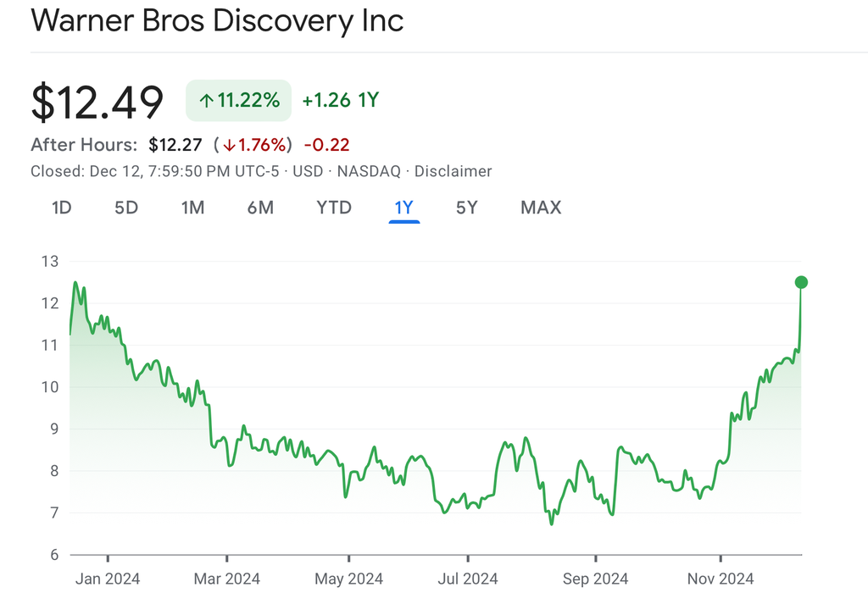Screen dimensions: 868x604
Task: Click the Closed: Dec 12 timestamp text
Action: (x=154, y=171)
